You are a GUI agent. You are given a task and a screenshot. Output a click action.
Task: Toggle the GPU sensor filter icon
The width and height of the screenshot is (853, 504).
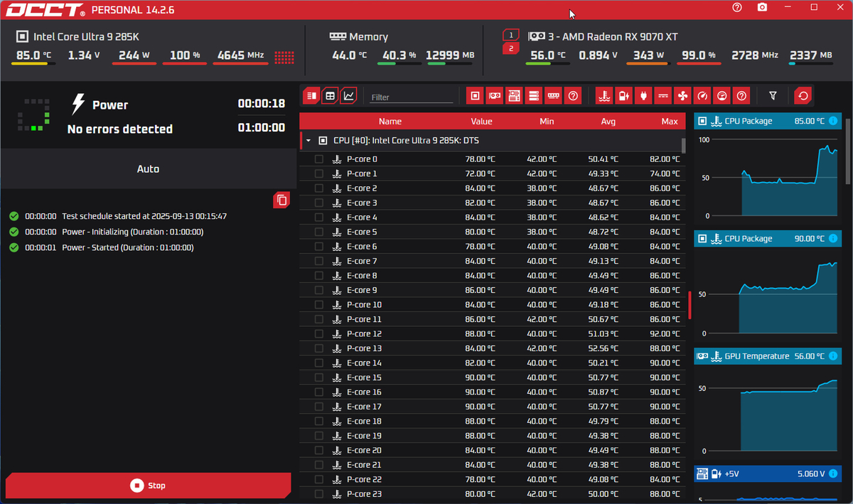495,95
